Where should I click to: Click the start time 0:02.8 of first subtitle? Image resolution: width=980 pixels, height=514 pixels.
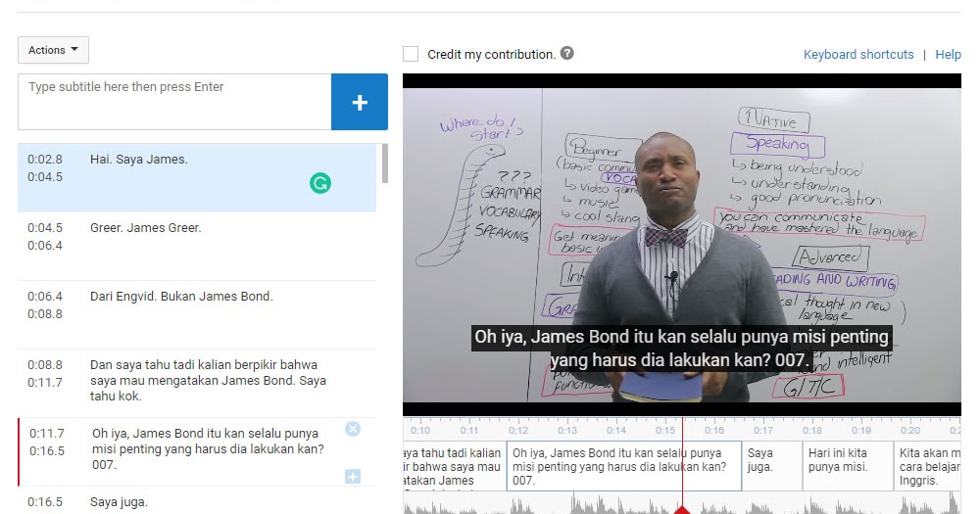45,160
